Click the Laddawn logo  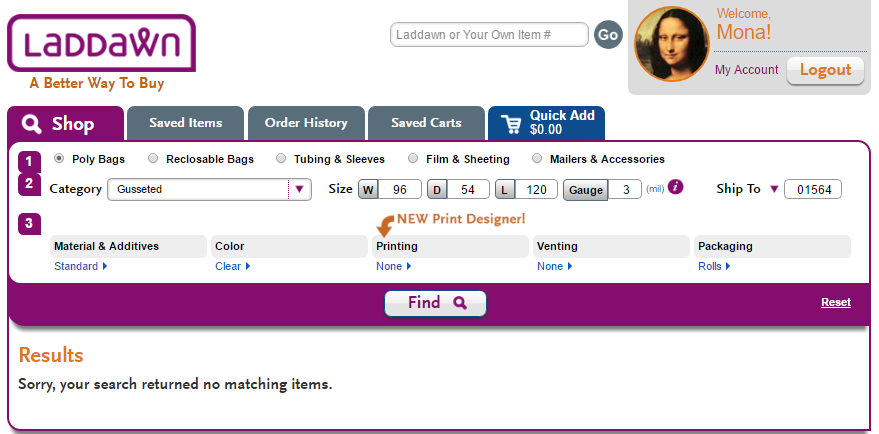[101, 44]
